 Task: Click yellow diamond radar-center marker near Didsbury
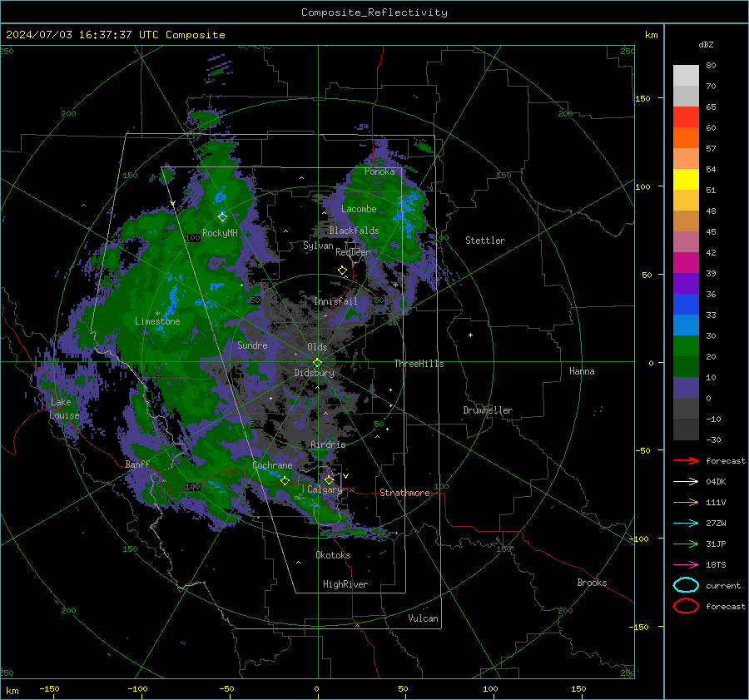[x=317, y=363]
